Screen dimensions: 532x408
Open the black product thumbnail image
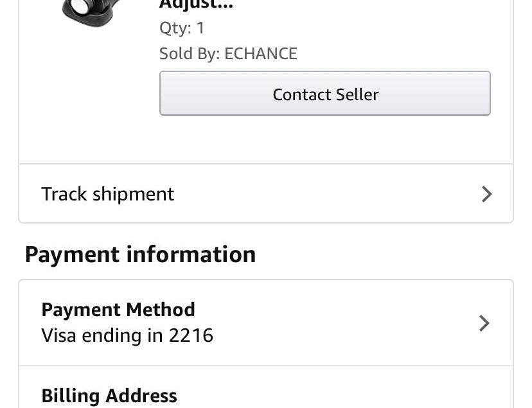click(x=91, y=12)
